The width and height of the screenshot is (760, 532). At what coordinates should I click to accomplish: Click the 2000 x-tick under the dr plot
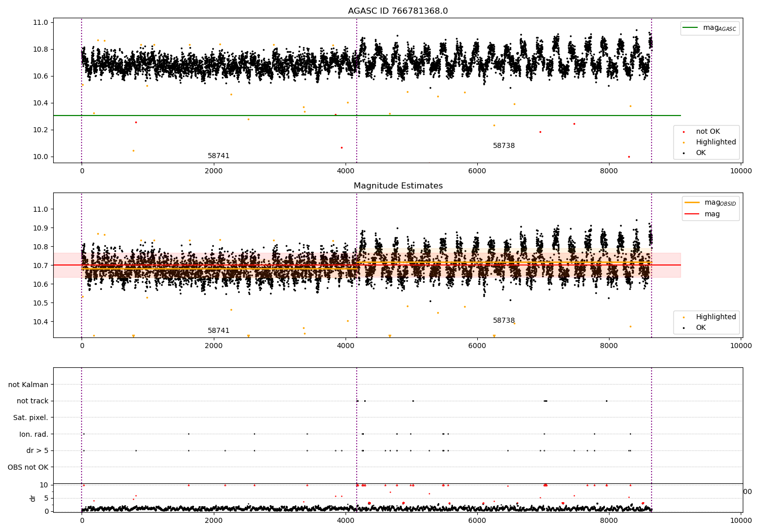pyautogui.click(x=214, y=521)
